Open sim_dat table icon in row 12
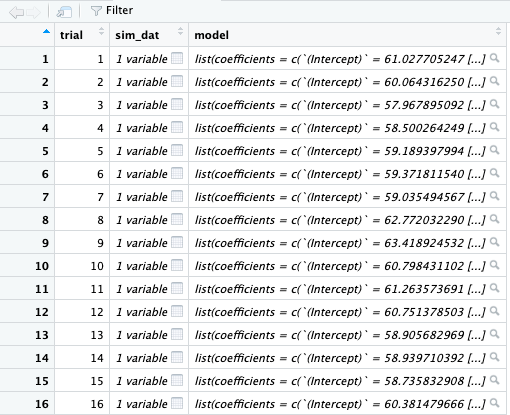This screenshot has height=415, width=510. click(x=177, y=311)
